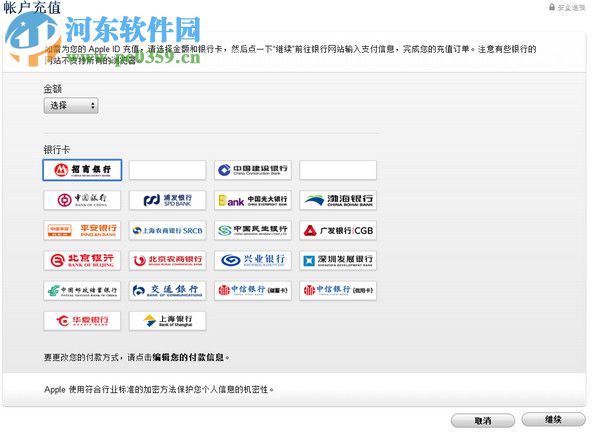
Task: Choose 北京农商银行 option
Action: tap(168, 260)
